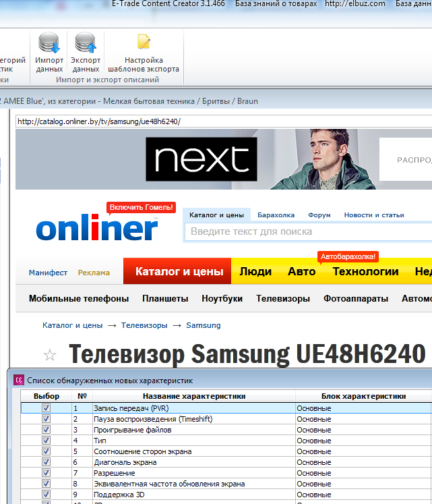The image size is (432, 504).
Task: Open the Авто menu section
Action: coord(302,272)
